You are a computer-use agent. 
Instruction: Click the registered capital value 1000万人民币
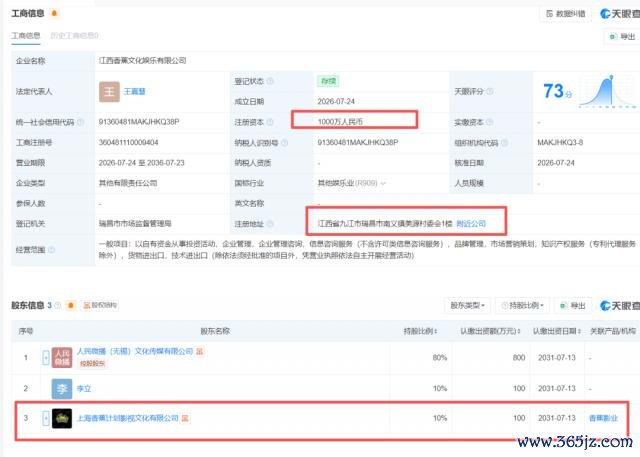[x=340, y=122]
